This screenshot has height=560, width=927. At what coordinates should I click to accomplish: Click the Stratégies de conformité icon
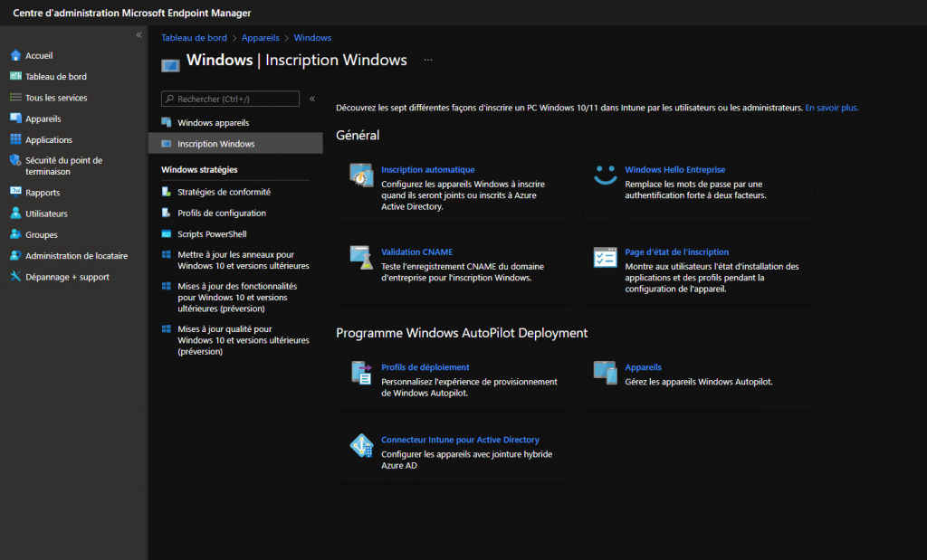[167, 192]
